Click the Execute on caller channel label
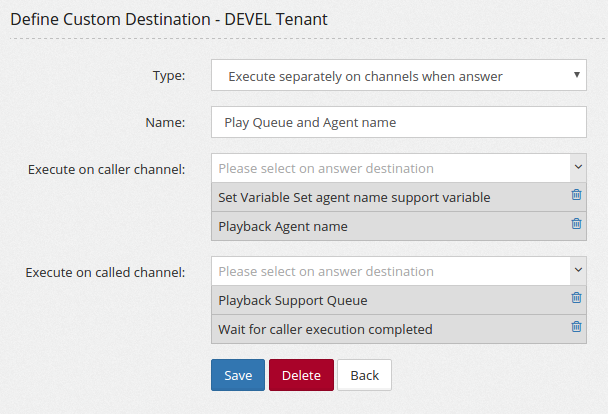The image size is (608, 414). click(105, 169)
